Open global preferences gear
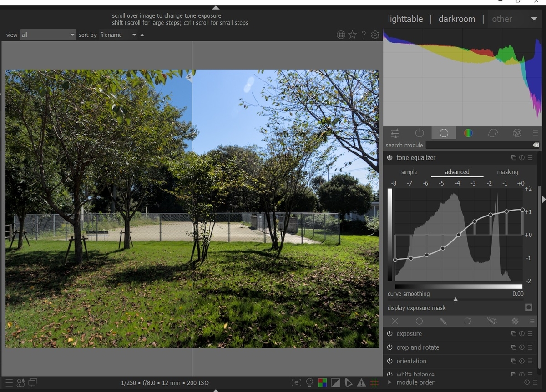 pyautogui.click(x=375, y=35)
